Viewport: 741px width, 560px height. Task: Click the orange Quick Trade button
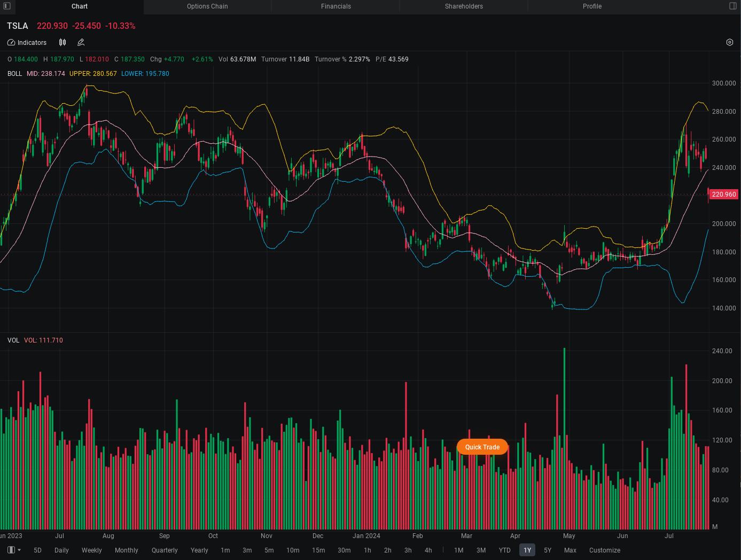click(x=482, y=447)
